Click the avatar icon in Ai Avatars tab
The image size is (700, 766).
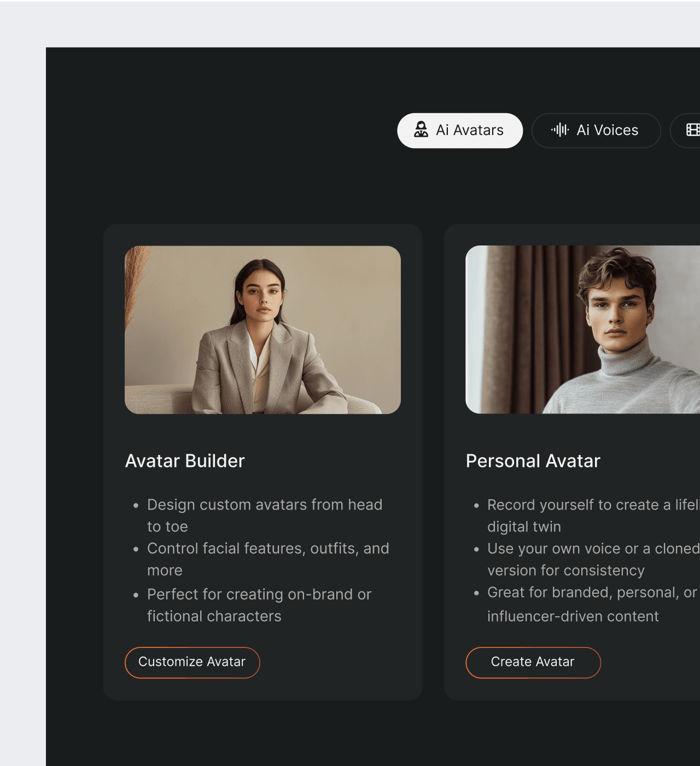coord(421,130)
